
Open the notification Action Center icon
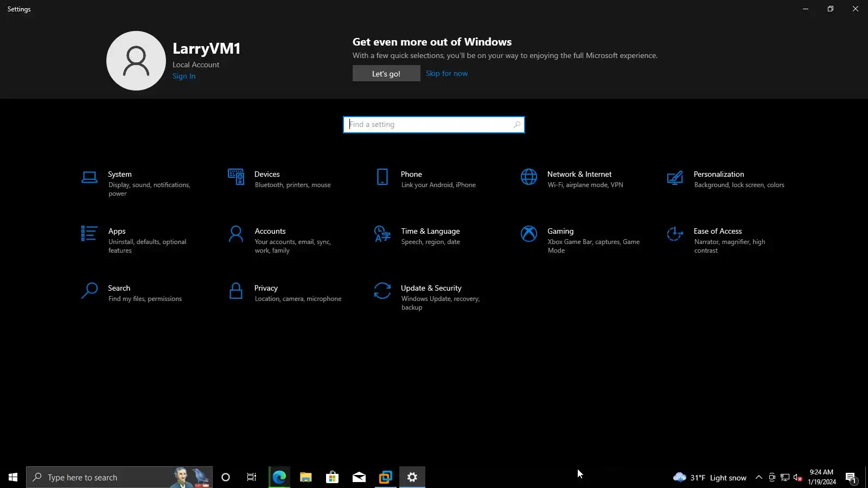(851, 477)
